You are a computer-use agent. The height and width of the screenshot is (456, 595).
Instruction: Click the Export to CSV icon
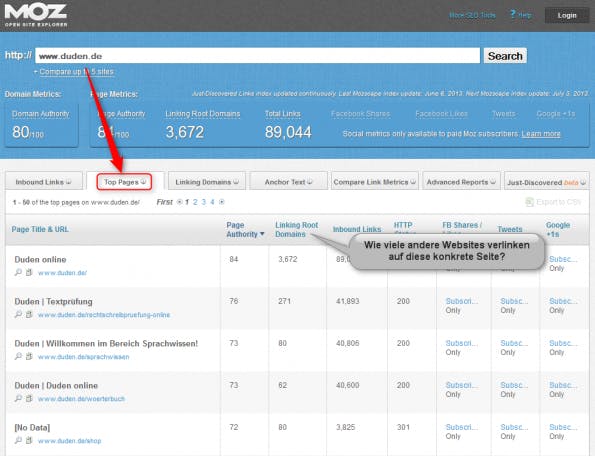pos(529,202)
